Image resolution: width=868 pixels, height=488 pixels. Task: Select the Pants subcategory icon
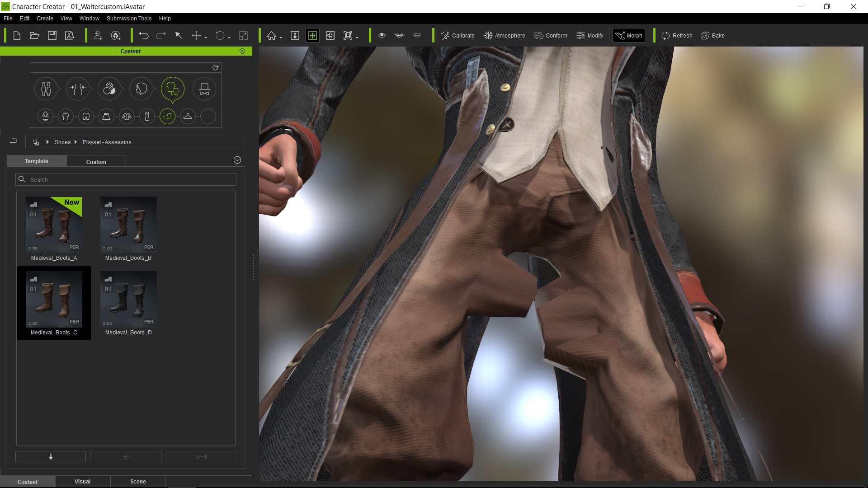[x=86, y=117]
